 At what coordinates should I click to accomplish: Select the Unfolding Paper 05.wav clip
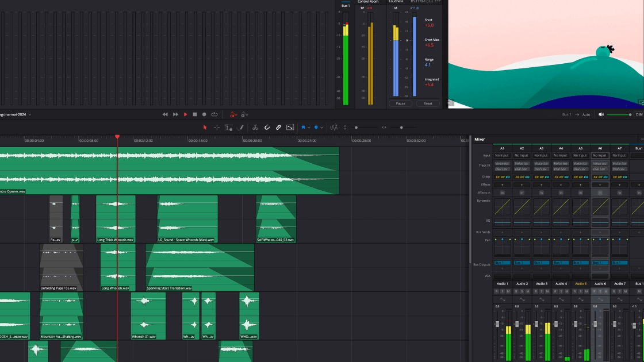tap(61, 267)
